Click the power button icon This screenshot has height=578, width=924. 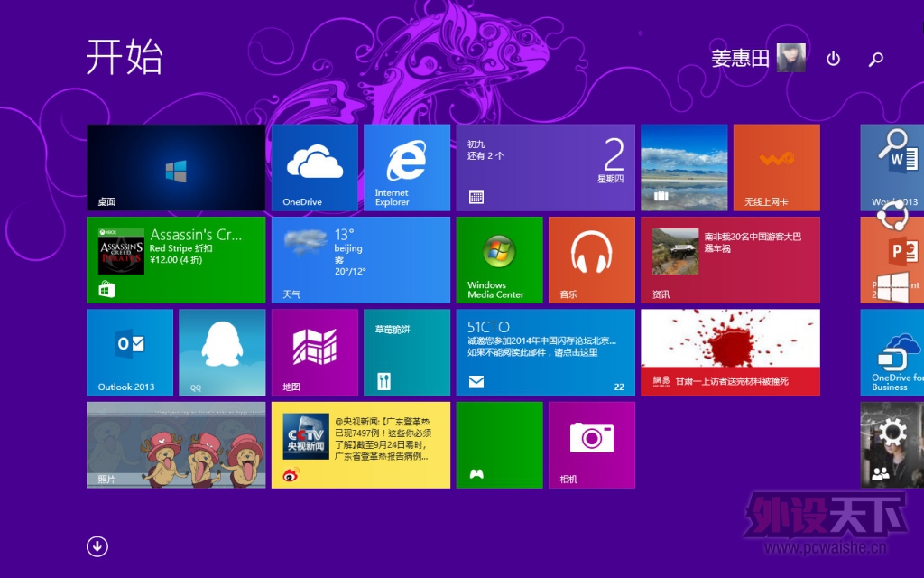pyautogui.click(x=833, y=59)
